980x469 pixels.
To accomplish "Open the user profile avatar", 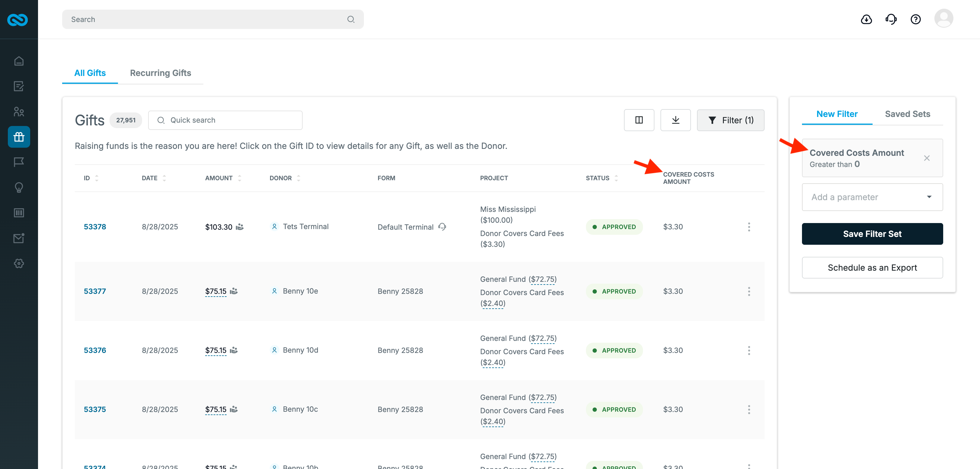I will pyautogui.click(x=943, y=19).
